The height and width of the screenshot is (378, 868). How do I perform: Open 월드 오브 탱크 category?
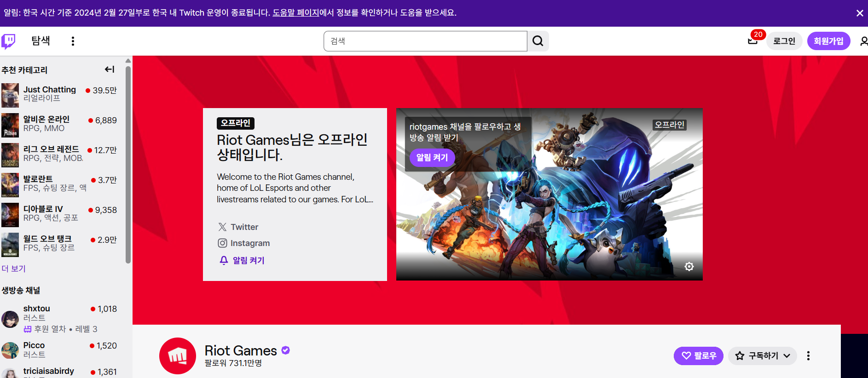click(59, 244)
